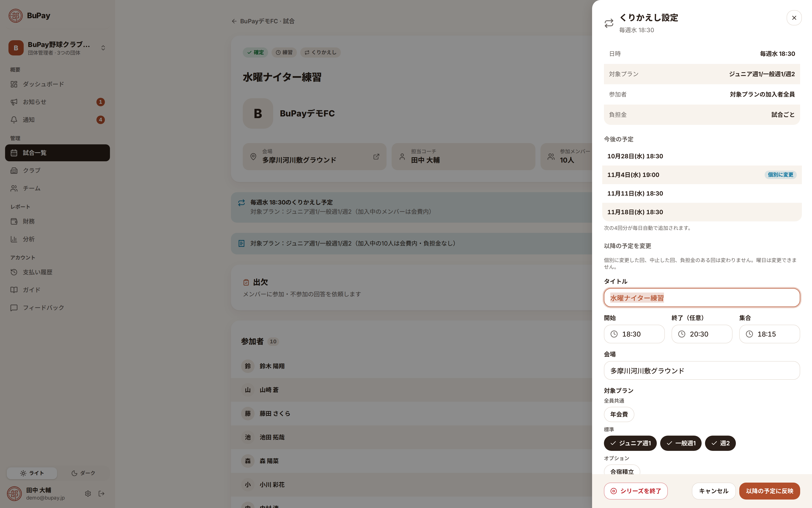812x508 pixels.
Task: Open the 開始 time picker 18:30
Action: (634, 334)
